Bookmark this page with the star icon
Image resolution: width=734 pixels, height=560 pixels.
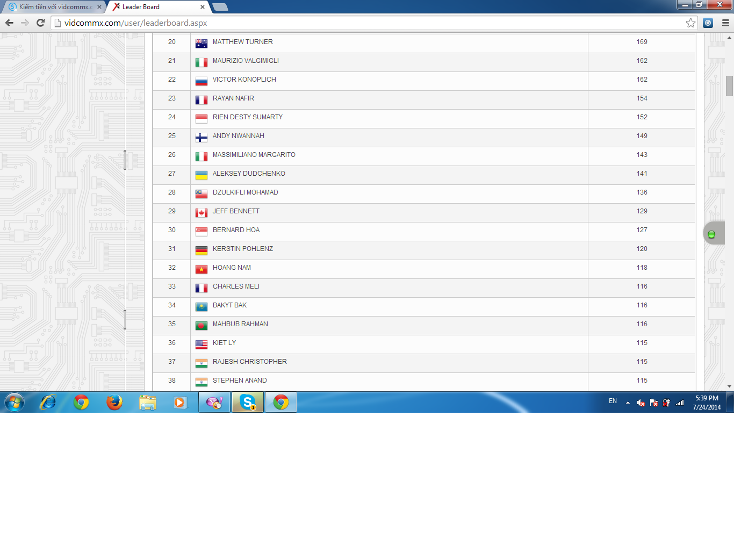691,23
